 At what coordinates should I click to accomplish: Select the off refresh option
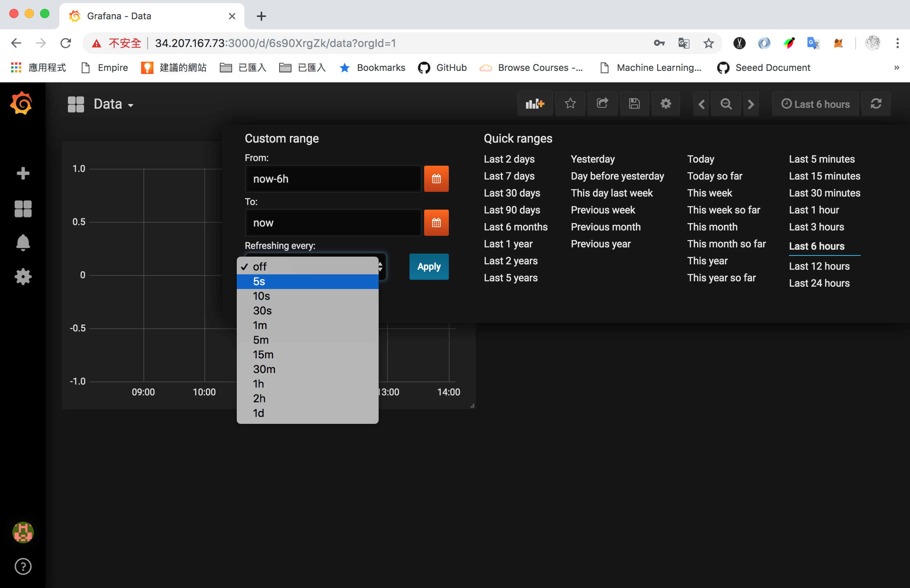tap(308, 267)
